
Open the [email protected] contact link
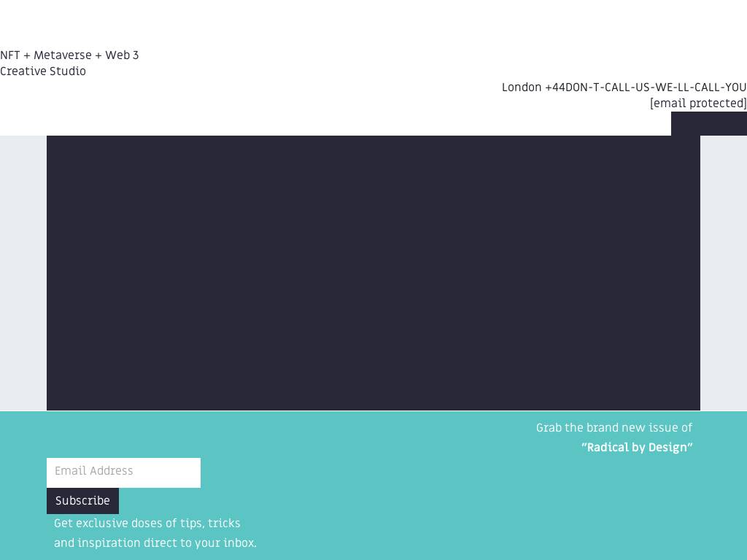click(x=698, y=104)
